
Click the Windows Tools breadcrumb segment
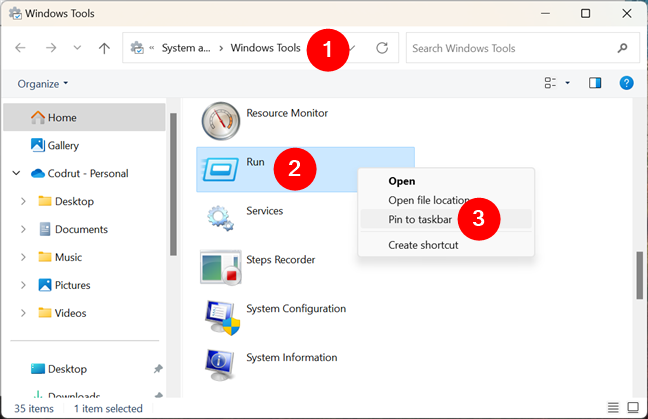pyautogui.click(x=265, y=48)
